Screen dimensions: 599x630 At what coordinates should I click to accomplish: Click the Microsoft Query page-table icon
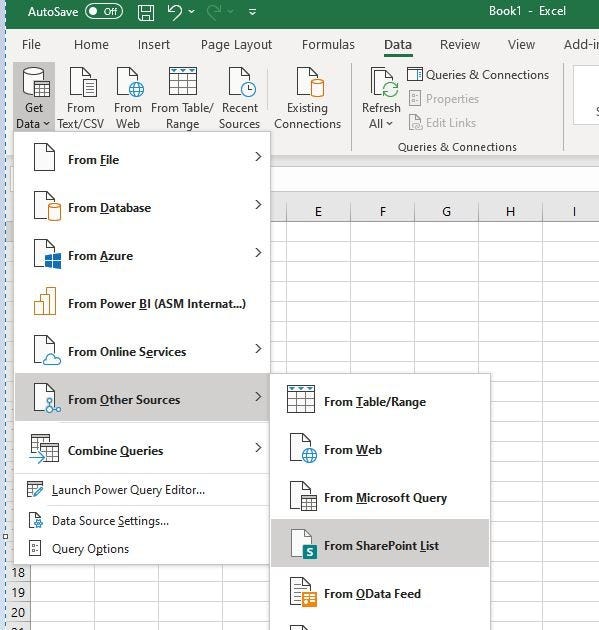coord(303,496)
